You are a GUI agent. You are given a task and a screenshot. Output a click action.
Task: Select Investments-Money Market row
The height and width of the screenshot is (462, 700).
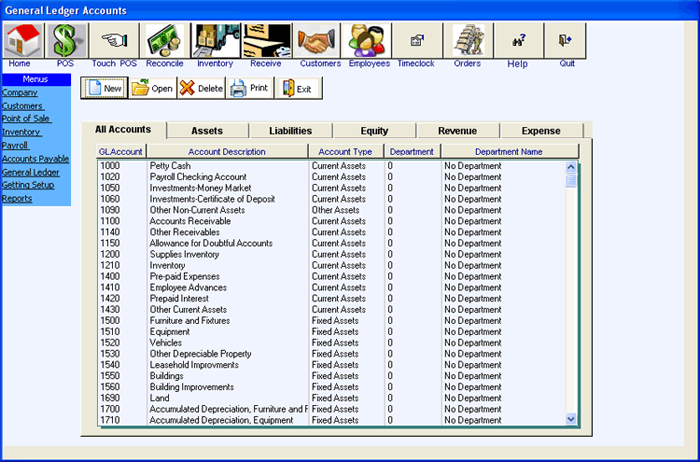(x=331, y=188)
